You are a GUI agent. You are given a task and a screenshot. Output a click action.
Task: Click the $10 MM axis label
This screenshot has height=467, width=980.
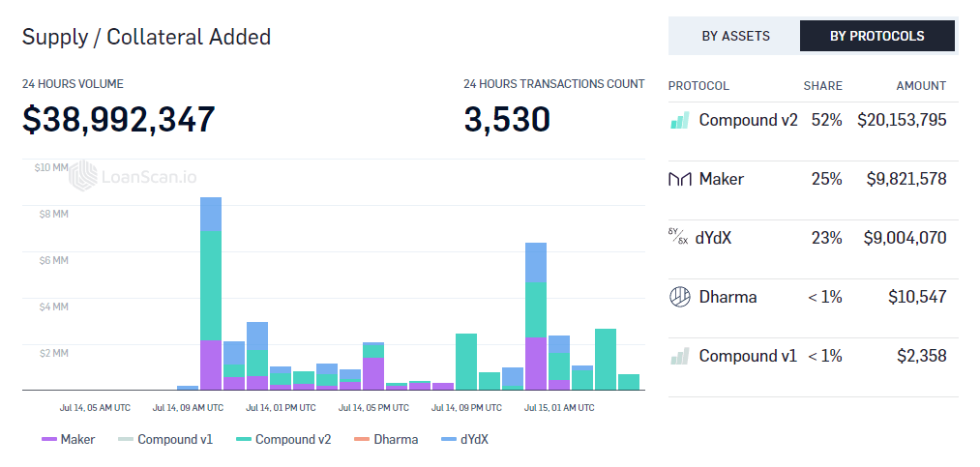coord(50,167)
